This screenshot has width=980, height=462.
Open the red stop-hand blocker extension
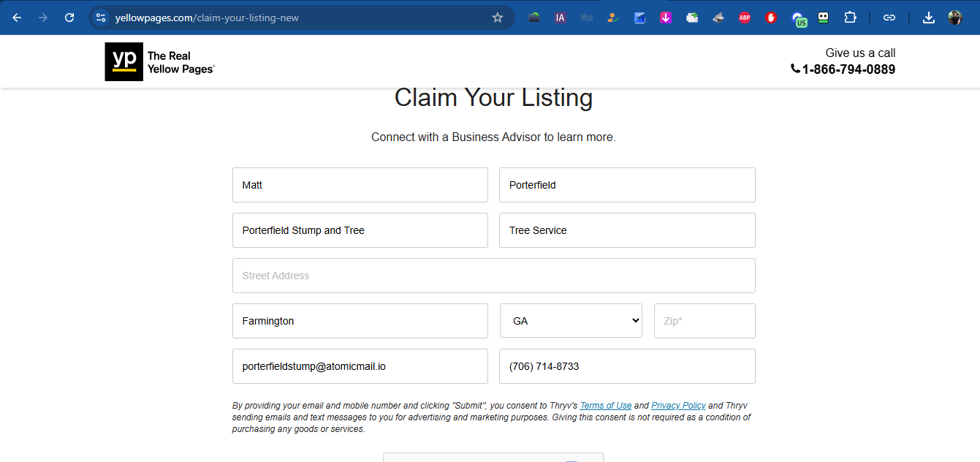tap(771, 18)
